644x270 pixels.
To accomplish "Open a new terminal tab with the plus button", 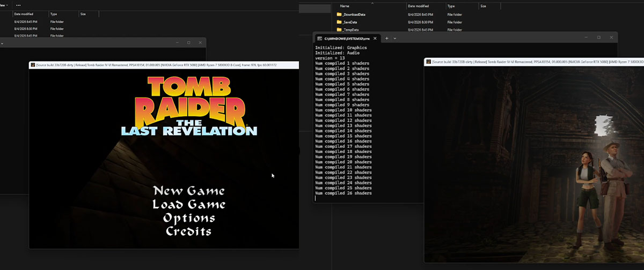I will [x=386, y=38].
